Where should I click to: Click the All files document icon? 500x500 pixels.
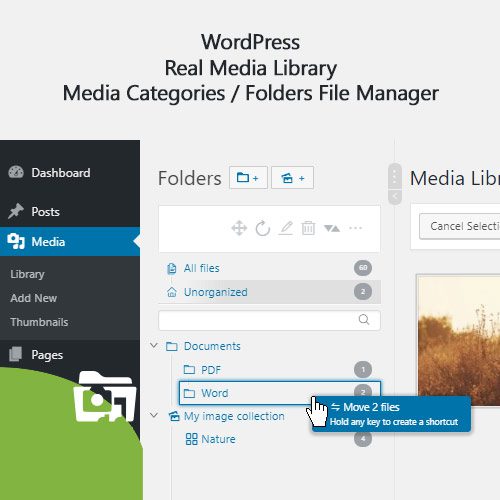tap(172, 268)
